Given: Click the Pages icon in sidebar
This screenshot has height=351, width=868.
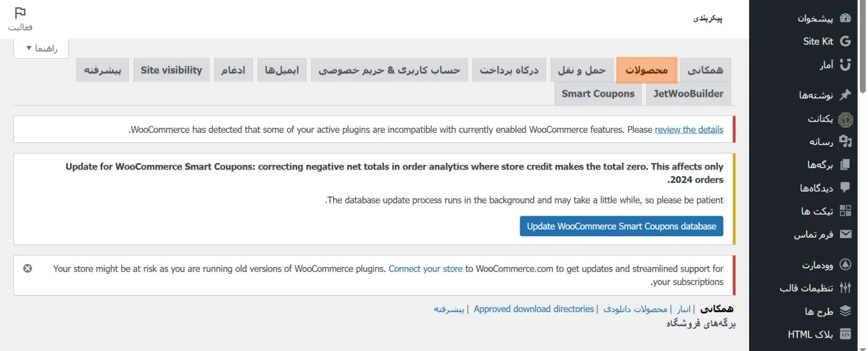Looking at the screenshot, I should [x=845, y=165].
